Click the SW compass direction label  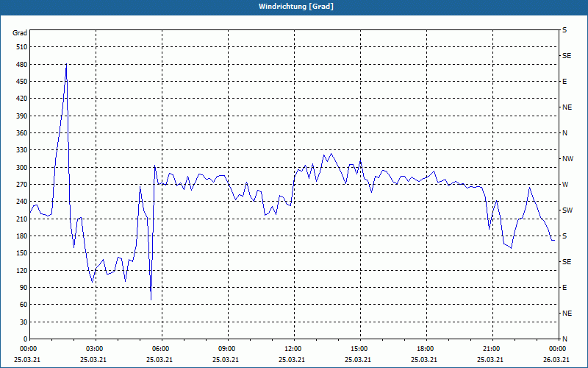pyautogui.click(x=567, y=210)
